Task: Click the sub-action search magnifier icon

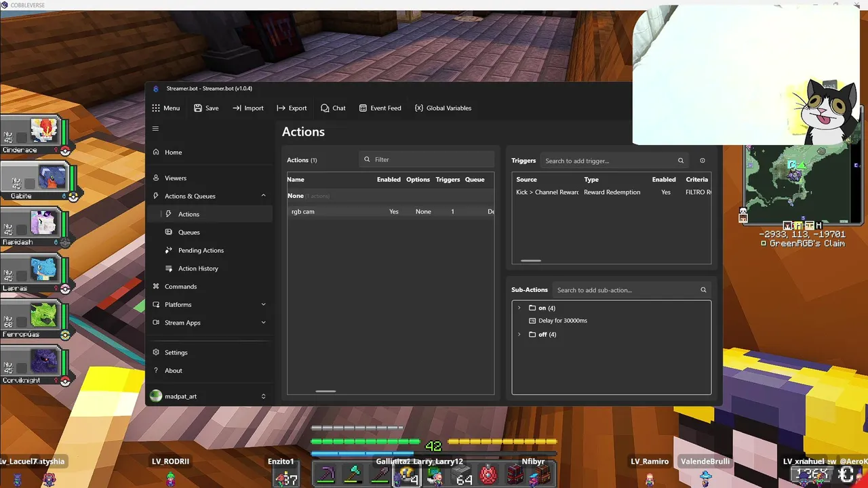Action: (x=703, y=290)
